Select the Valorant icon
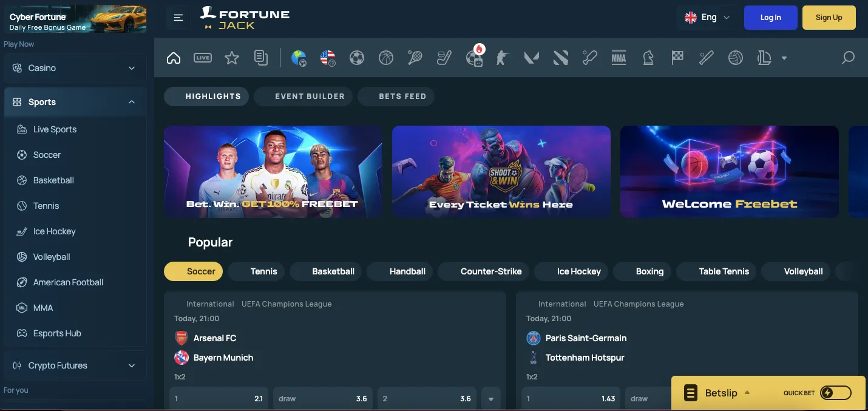Screen dimensions: 868x411 [x=532, y=58]
